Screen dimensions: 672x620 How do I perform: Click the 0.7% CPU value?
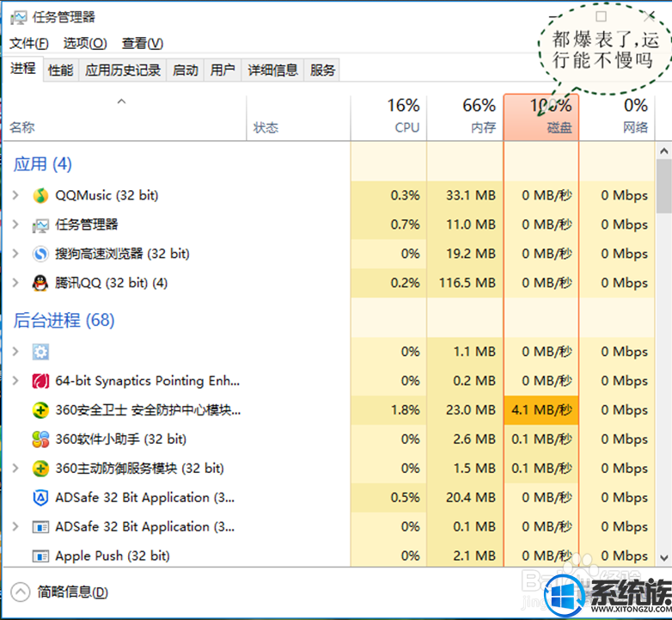pyautogui.click(x=405, y=224)
